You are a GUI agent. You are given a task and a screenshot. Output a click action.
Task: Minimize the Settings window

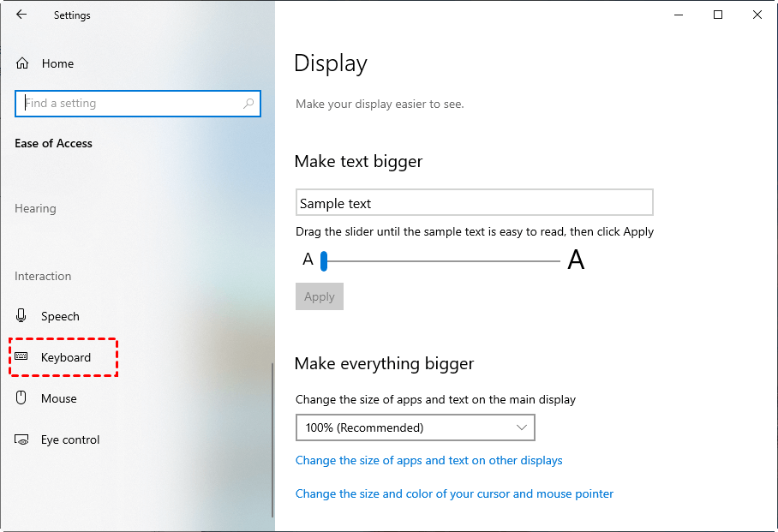679,15
